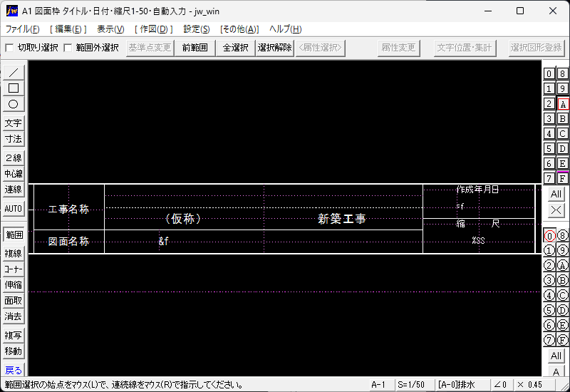This screenshot has height=392, width=570.
Task: Click the 戻る undo tool
Action: [14, 370]
